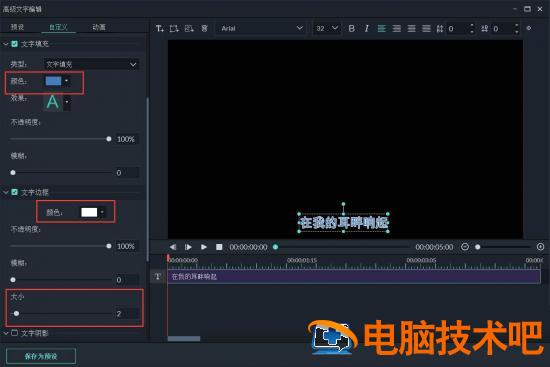550x367 pixels.
Task: Click the timeline horizontal scrollbar
Action: (184, 339)
